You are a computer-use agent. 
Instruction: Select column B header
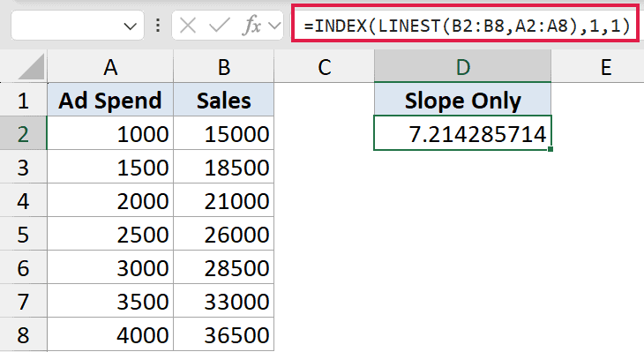[223, 67]
